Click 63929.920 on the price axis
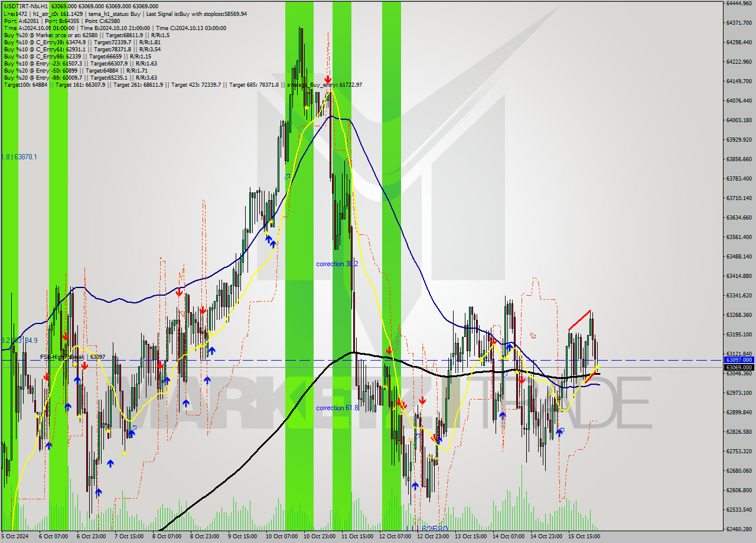Viewport: 756px width, 543px height. click(739, 139)
